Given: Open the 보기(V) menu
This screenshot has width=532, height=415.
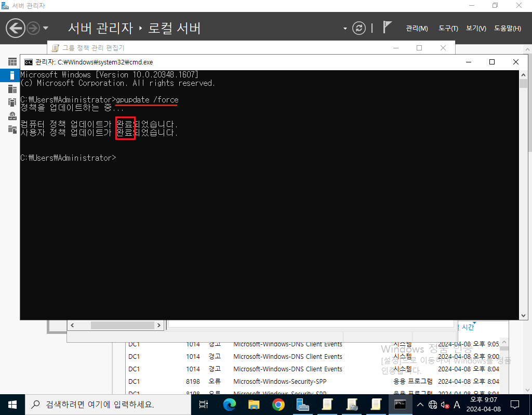Looking at the screenshot, I should tap(476, 29).
